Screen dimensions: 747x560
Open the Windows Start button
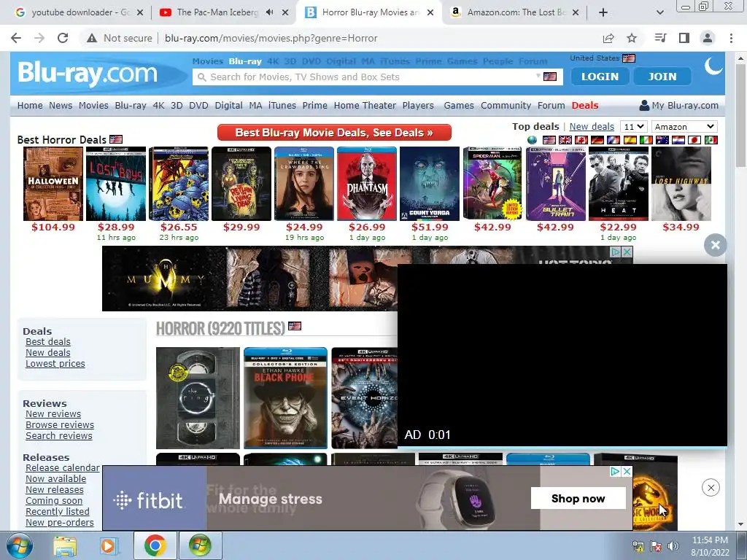(x=19, y=545)
